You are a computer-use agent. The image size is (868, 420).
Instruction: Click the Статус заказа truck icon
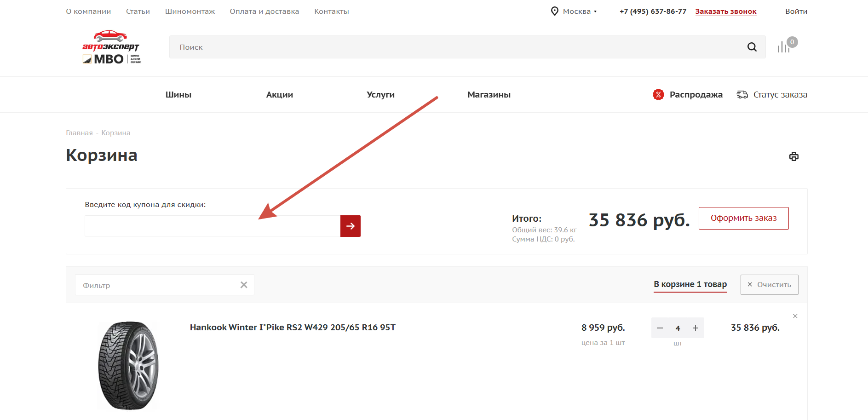[742, 94]
